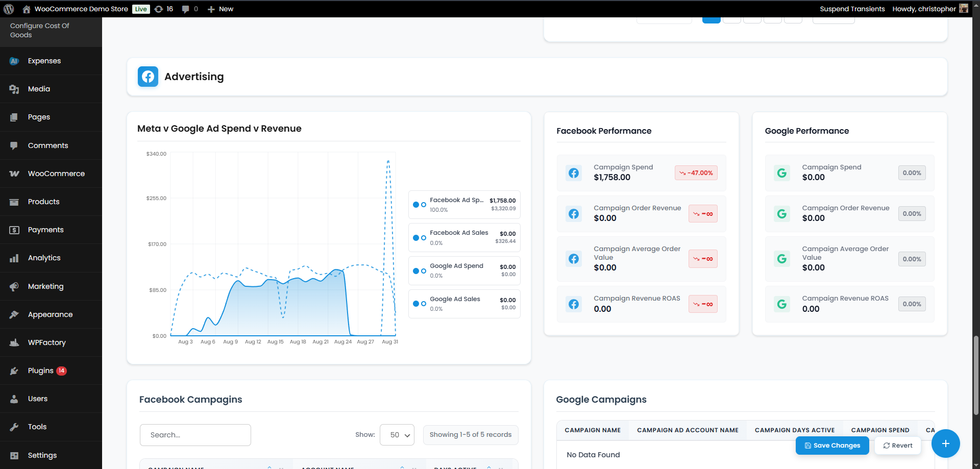Toggle Google Ad Spend series in legend
The width and height of the screenshot is (980, 469).
464,270
